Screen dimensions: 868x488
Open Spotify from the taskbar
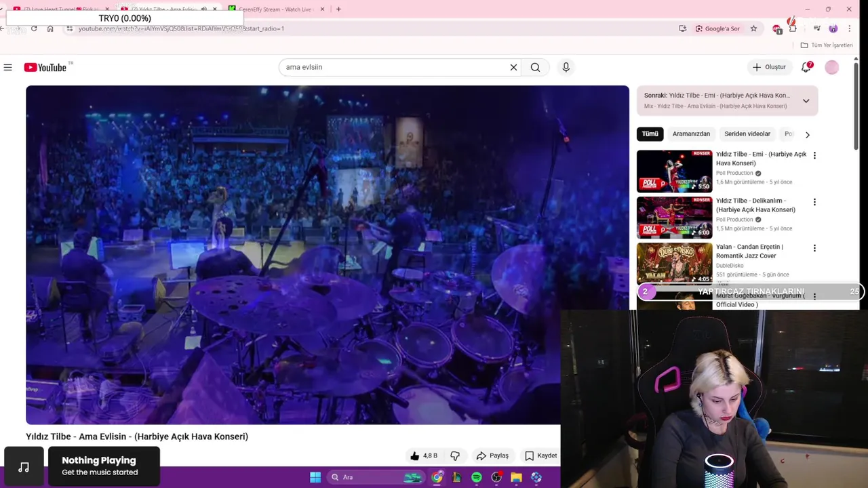pos(477,477)
